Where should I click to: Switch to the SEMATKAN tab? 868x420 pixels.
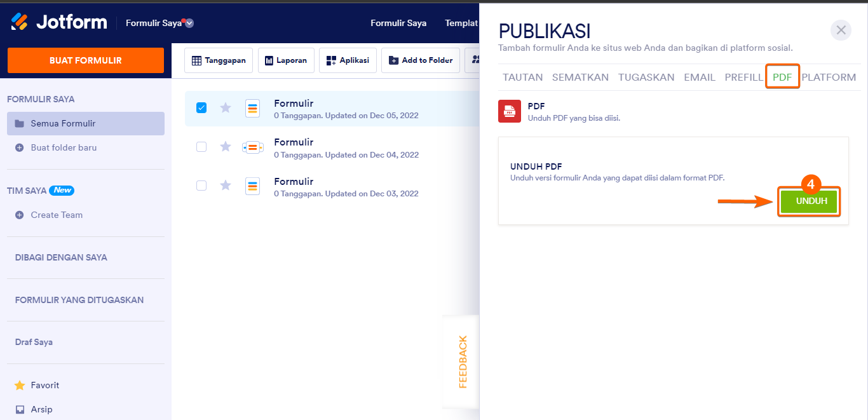pyautogui.click(x=580, y=77)
